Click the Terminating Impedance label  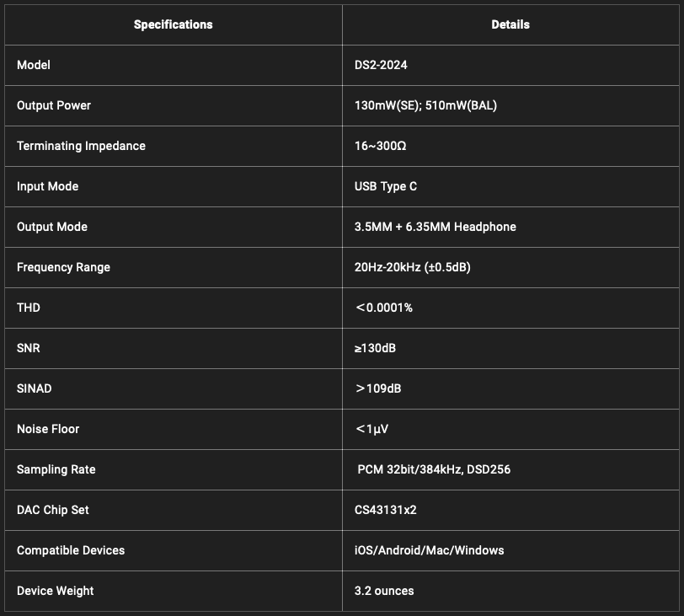(x=81, y=146)
